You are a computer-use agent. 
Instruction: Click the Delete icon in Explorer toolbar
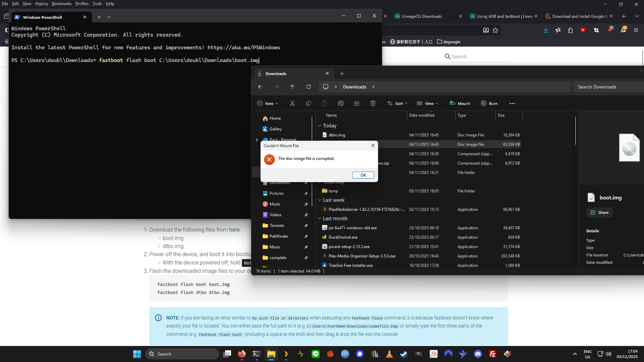[x=372, y=103]
